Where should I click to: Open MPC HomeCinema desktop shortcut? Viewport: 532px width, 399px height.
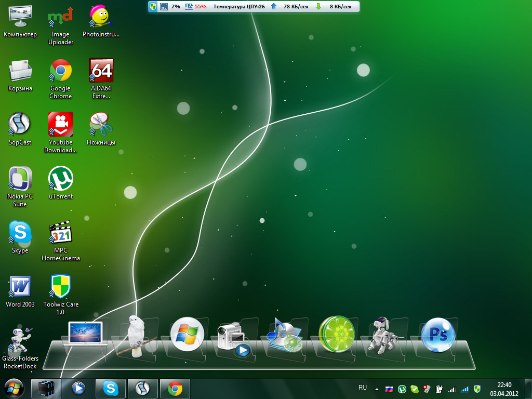pyautogui.click(x=60, y=232)
